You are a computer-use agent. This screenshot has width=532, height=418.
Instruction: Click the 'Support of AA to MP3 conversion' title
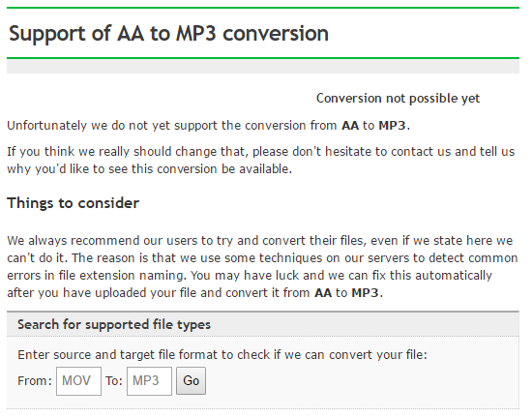tap(168, 33)
